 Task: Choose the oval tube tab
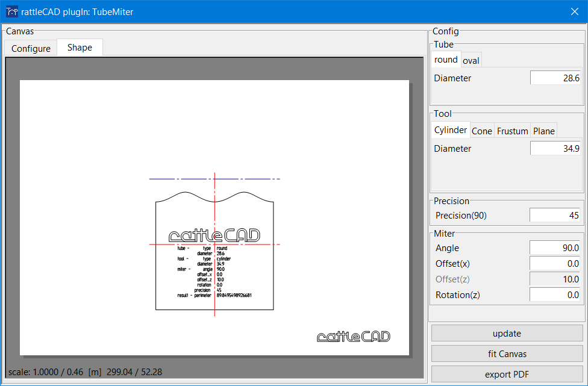click(471, 61)
